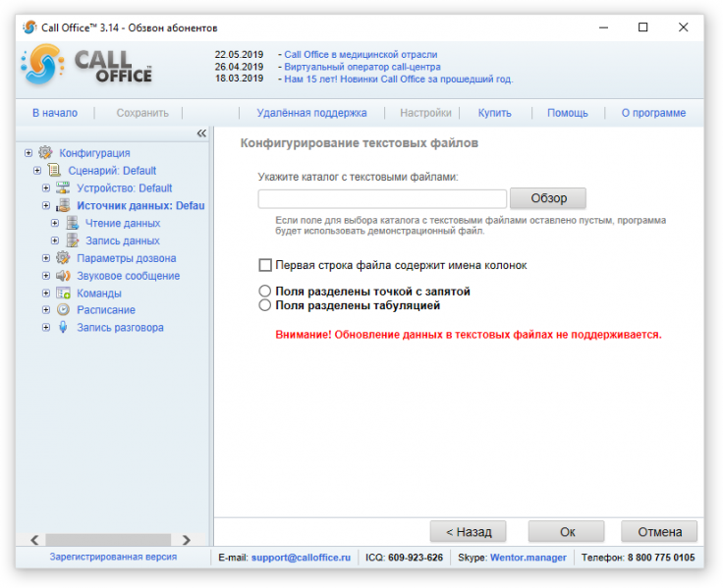723x588 pixels.
Task: Select Звуковое сообщение tree label
Action: click(128, 276)
